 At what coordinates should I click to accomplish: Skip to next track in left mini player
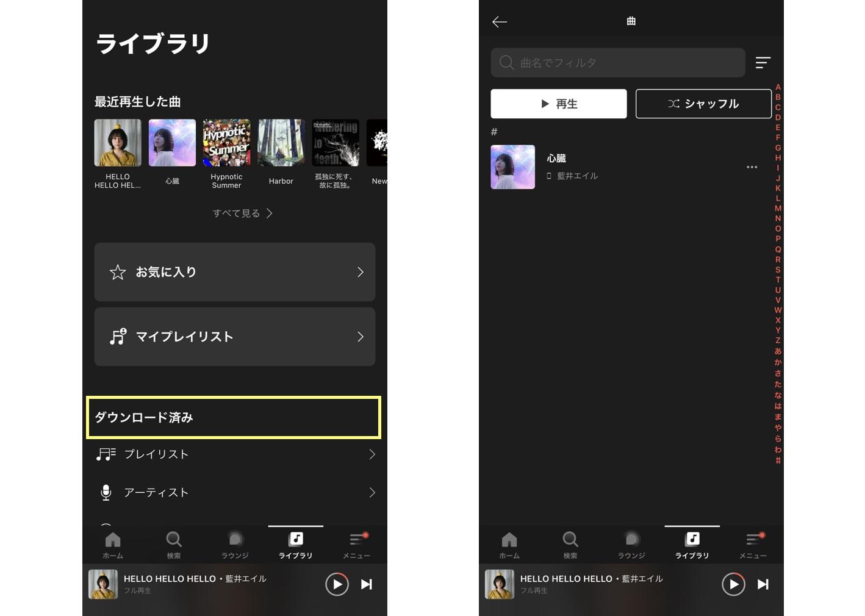pyautogui.click(x=367, y=584)
